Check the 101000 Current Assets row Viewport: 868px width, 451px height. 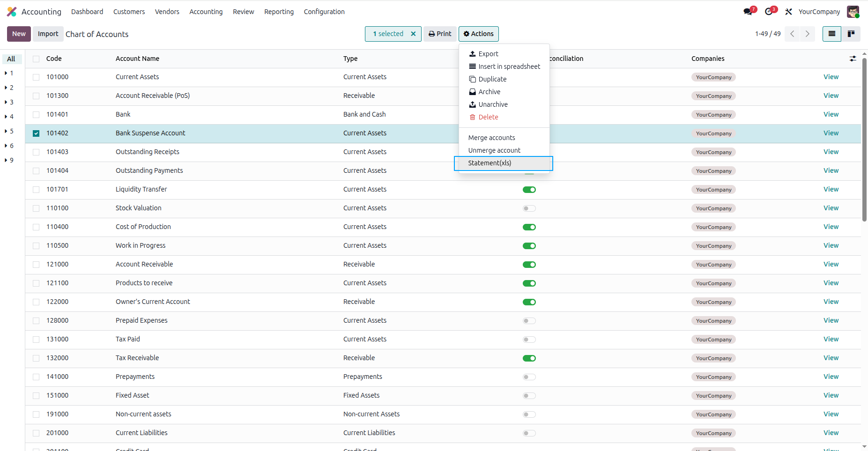pyautogui.click(x=36, y=77)
